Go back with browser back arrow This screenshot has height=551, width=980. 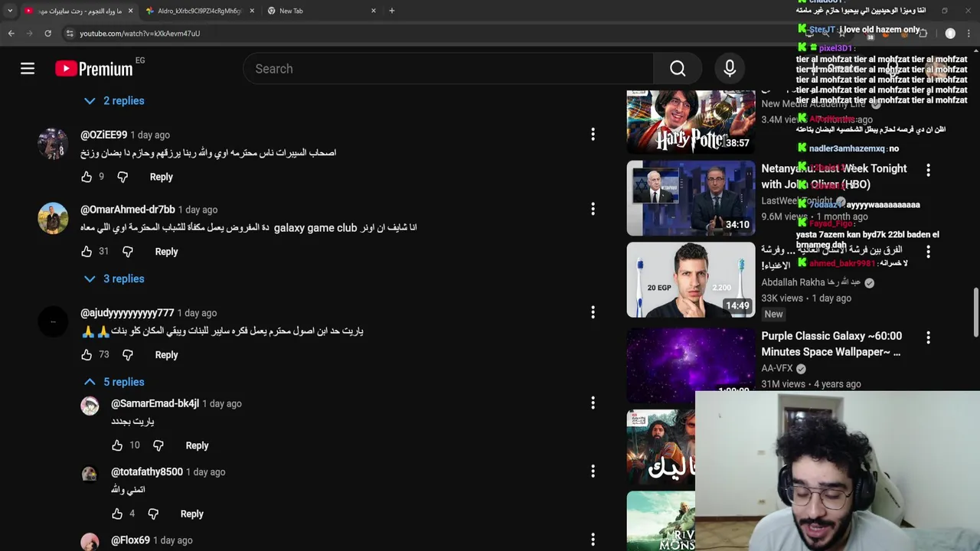(11, 34)
